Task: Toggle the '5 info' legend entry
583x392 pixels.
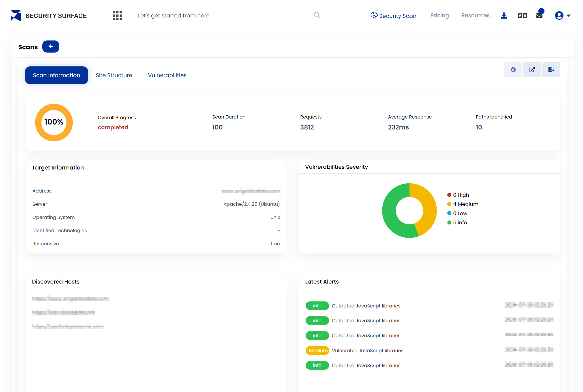Action: coord(457,222)
